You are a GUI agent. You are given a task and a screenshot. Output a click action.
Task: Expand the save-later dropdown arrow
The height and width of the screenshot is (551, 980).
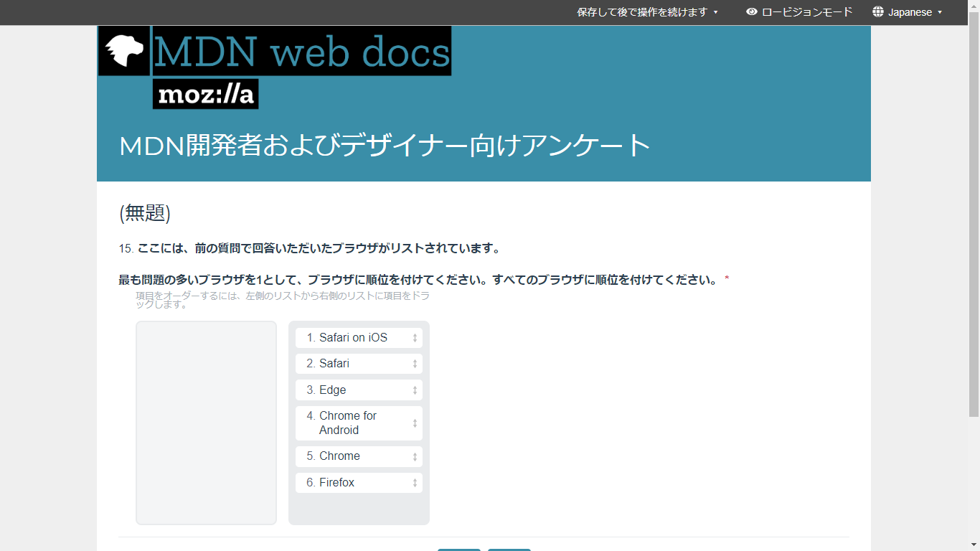pos(715,12)
